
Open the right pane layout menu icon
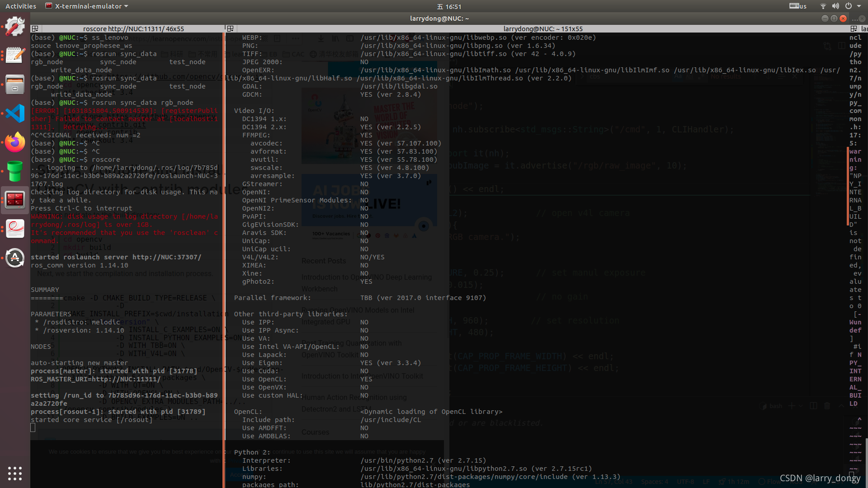click(854, 28)
